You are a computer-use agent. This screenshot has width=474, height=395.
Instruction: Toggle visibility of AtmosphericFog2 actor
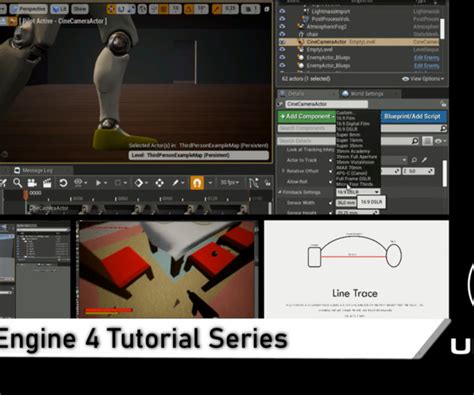pos(283,26)
